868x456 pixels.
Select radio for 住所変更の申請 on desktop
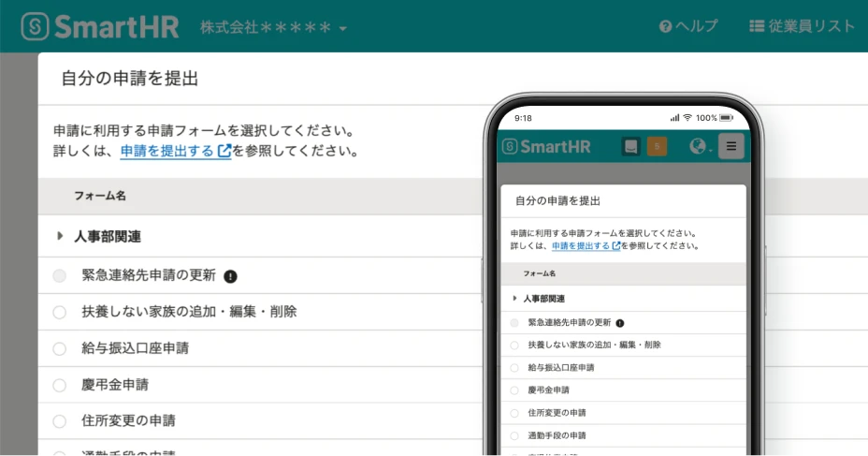pos(59,421)
